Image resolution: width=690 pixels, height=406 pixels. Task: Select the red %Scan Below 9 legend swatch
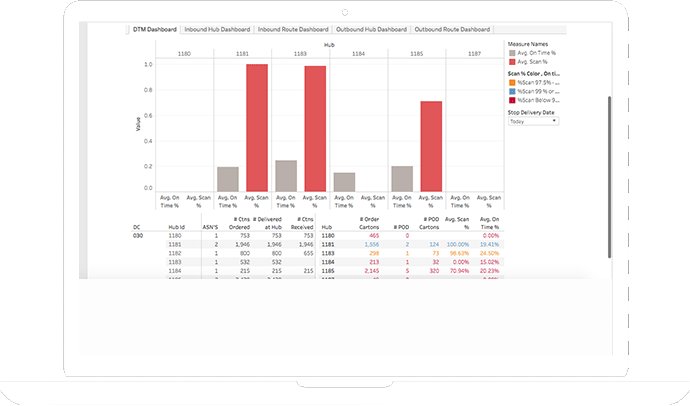click(513, 101)
